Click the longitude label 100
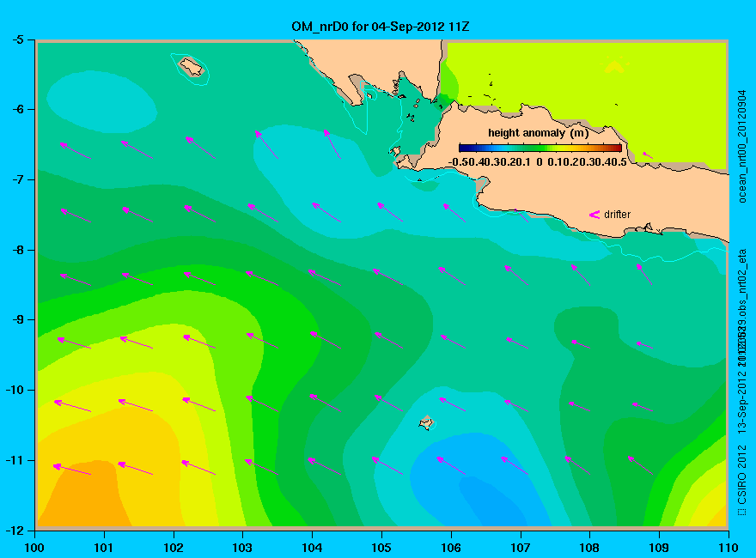Viewport: 756px width, 558px height. click(34, 548)
